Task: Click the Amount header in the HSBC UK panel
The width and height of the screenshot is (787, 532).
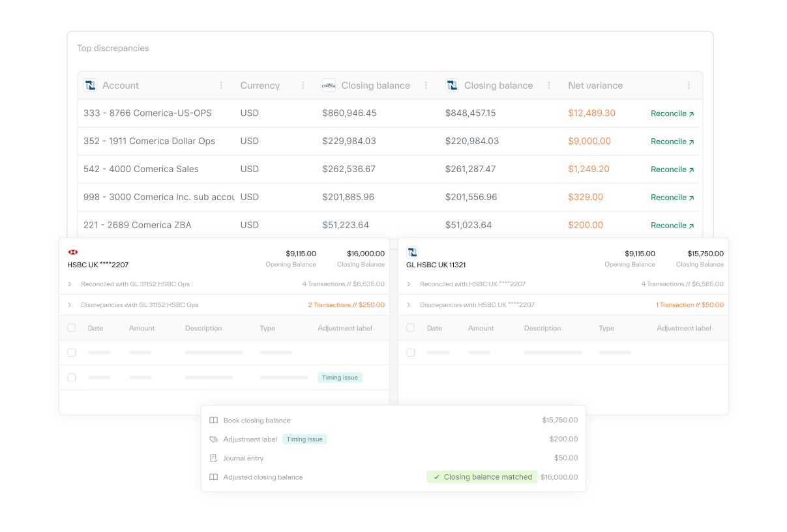Action: pos(142,329)
